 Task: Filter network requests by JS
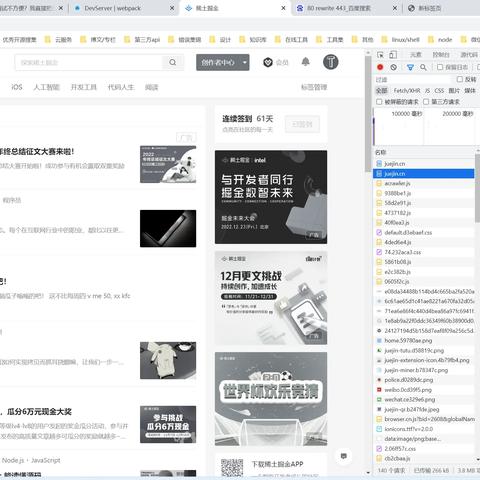click(x=427, y=90)
